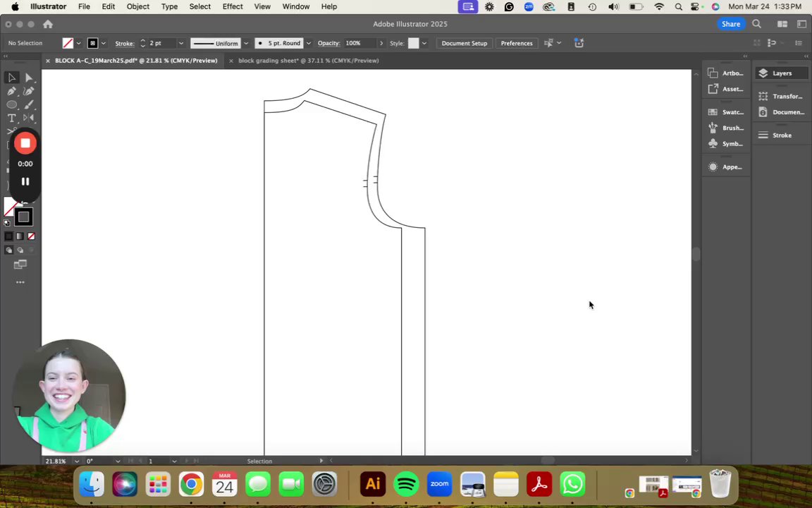This screenshot has height=508, width=812.
Task: Open the stroke weight dropdown
Action: click(181, 43)
